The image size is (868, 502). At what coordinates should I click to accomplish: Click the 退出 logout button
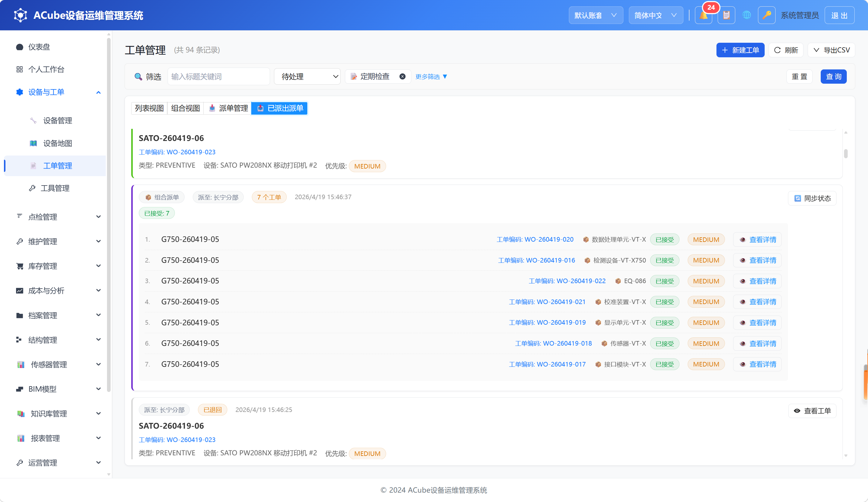click(x=839, y=15)
